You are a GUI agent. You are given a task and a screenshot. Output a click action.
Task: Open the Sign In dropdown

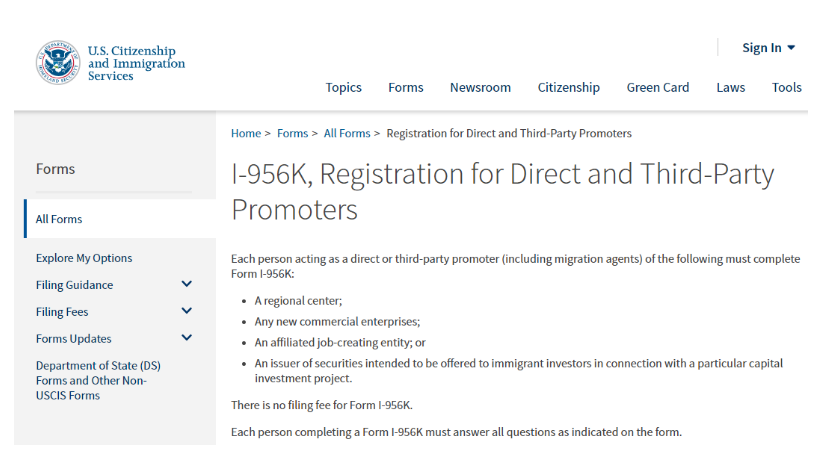click(x=768, y=48)
